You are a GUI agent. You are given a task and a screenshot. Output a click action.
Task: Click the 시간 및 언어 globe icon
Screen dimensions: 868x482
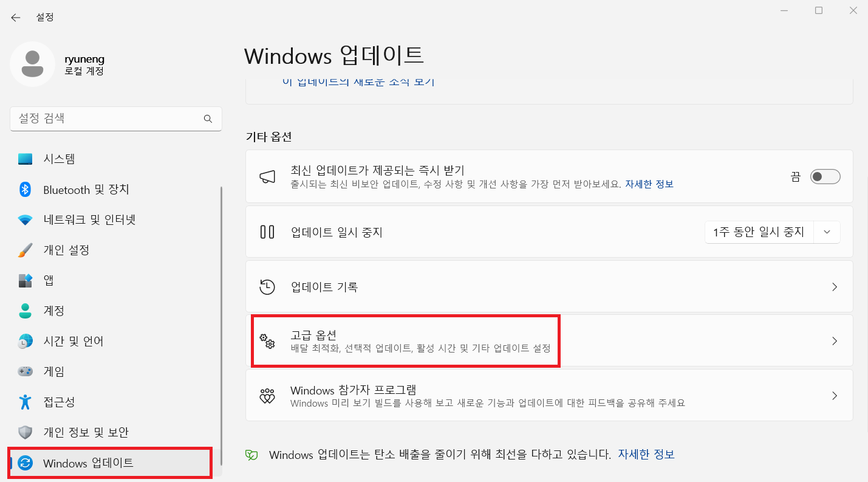(25, 341)
